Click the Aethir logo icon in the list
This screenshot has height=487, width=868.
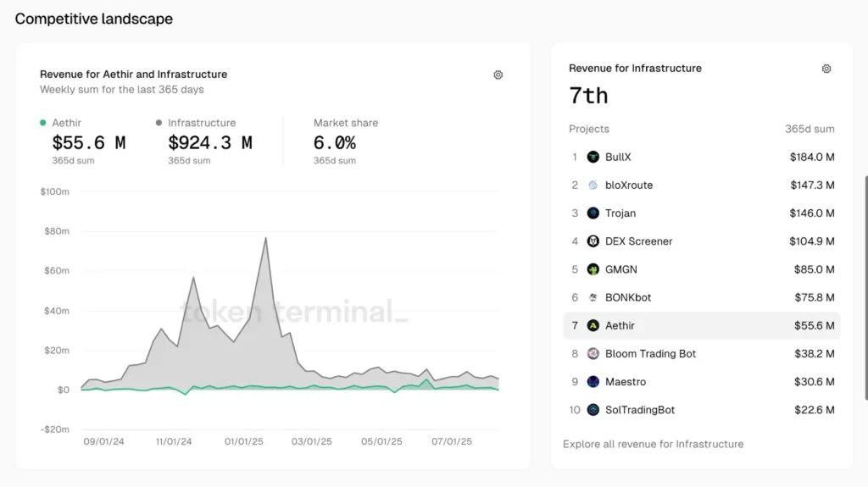593,326
